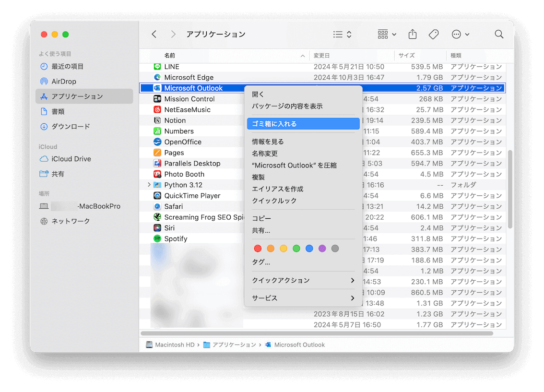The image size is (544, 392).
Task: Click the Spotify app icon
Action: point(157,238)
